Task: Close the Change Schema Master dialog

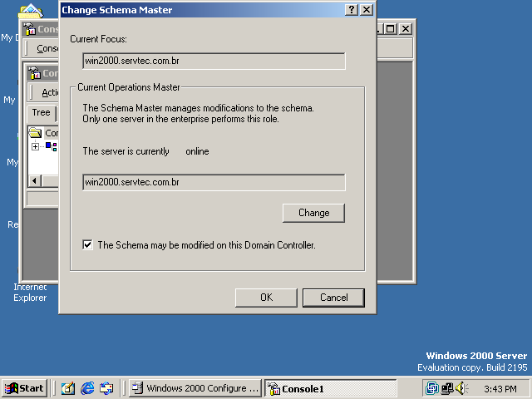Action: click(367, 10)
